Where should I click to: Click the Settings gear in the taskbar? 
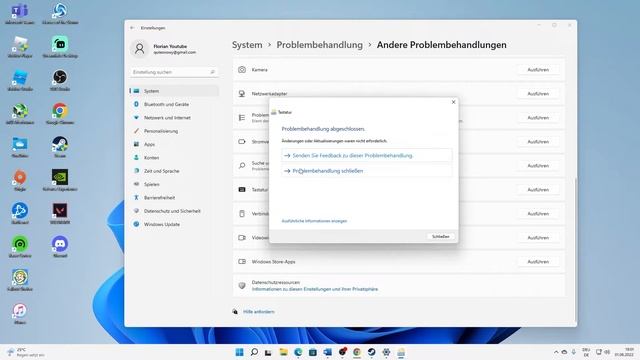point(386,352)
